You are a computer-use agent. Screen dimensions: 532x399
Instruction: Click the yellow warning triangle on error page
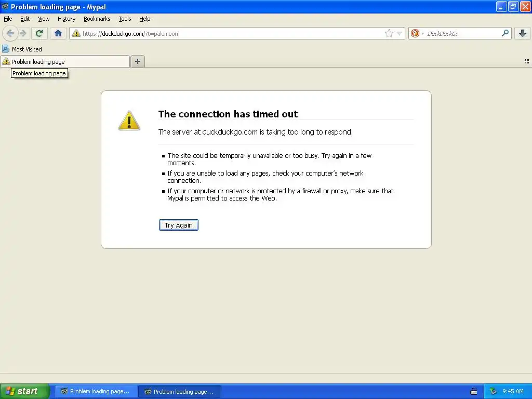tap(129, 121)
